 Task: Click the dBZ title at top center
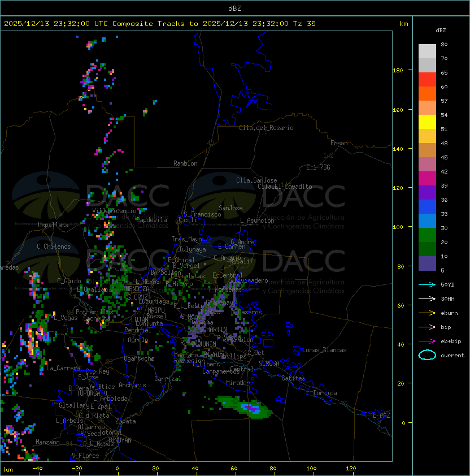[x=235, y=8]
